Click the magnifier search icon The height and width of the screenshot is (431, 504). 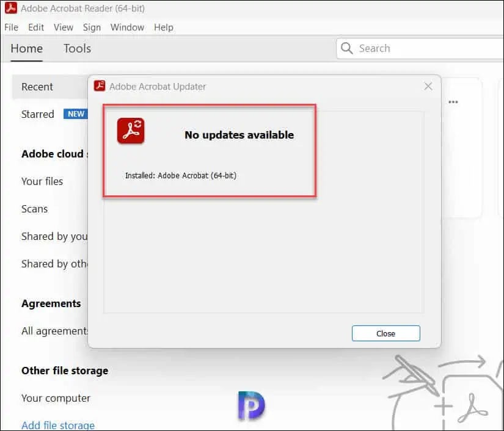[x=347, y=48]
